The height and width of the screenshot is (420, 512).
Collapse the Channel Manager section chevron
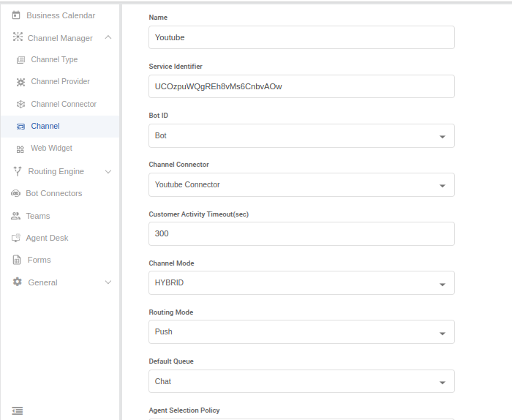[108, 37]
